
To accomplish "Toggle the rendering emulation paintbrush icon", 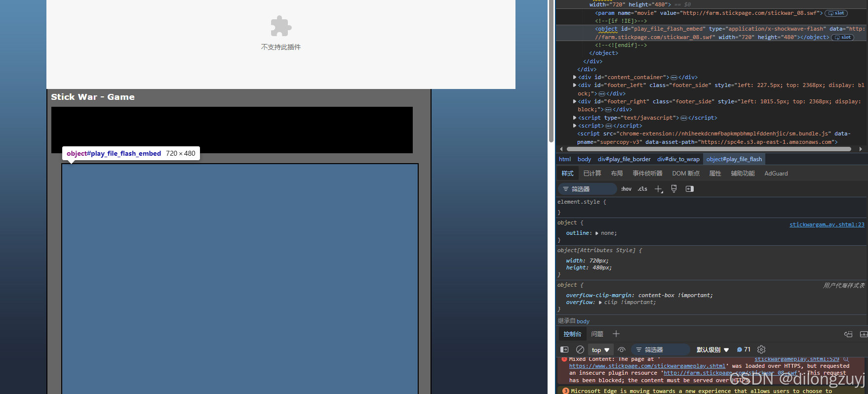I will tap(674, 189).
